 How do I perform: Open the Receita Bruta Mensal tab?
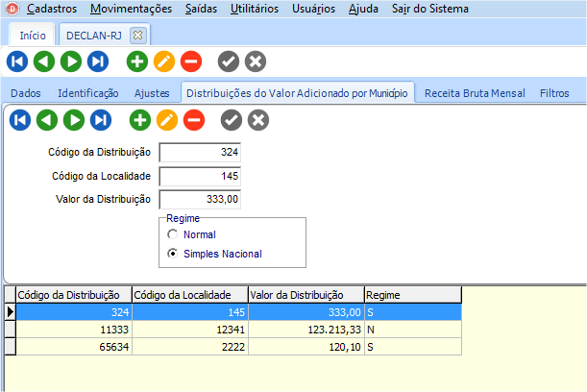[475, 93]
